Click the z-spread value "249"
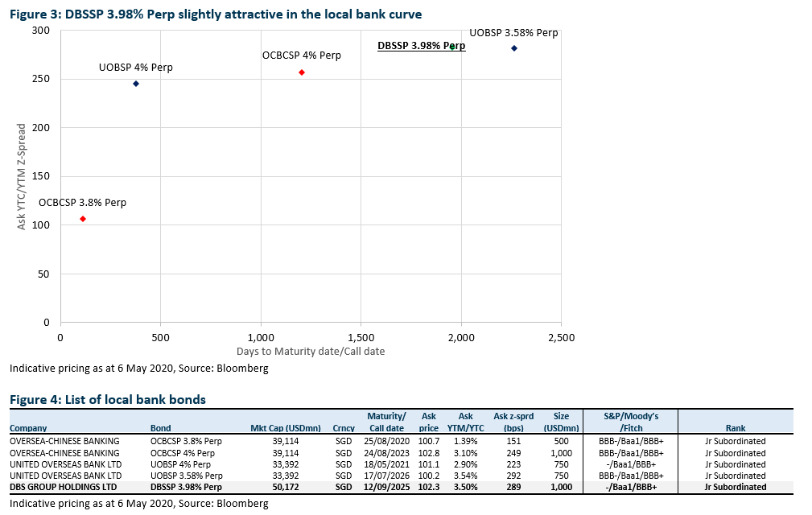 (513, 453)
